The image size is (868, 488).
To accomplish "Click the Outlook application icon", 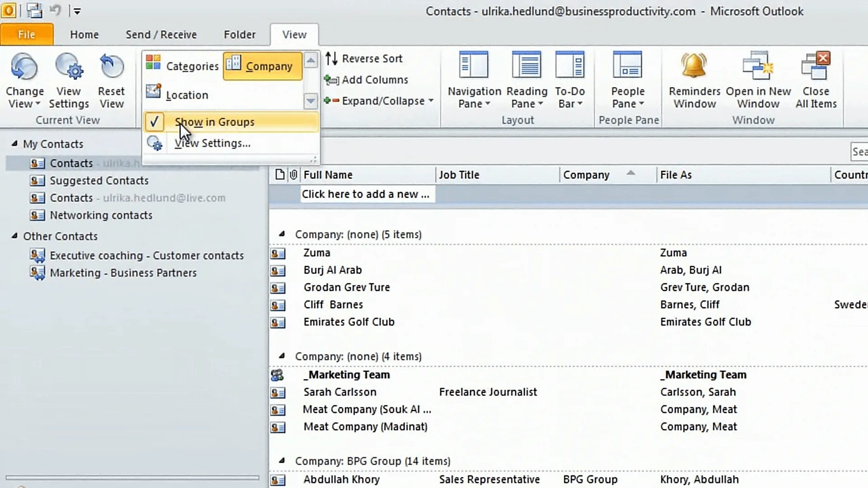I will coord(9,10).
